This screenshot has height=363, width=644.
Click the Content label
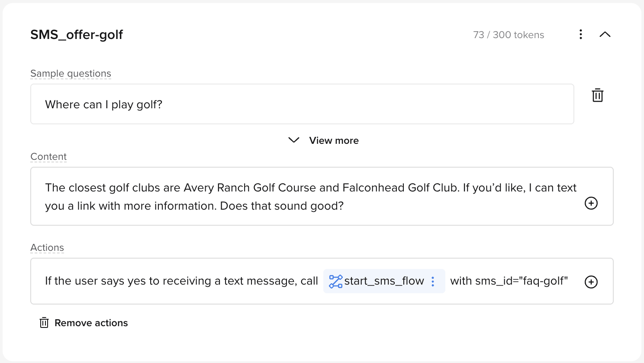(48, 157)
